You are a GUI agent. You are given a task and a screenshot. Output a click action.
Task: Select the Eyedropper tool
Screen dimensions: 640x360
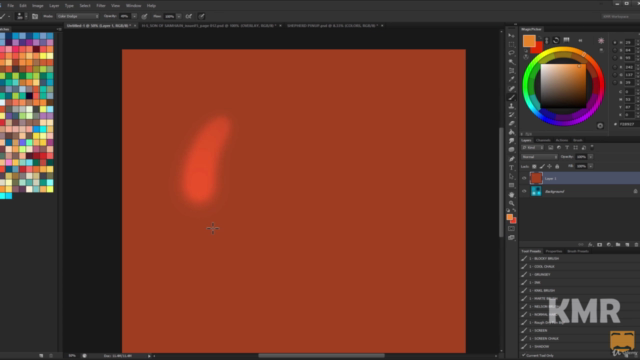[x=511, y=79]
